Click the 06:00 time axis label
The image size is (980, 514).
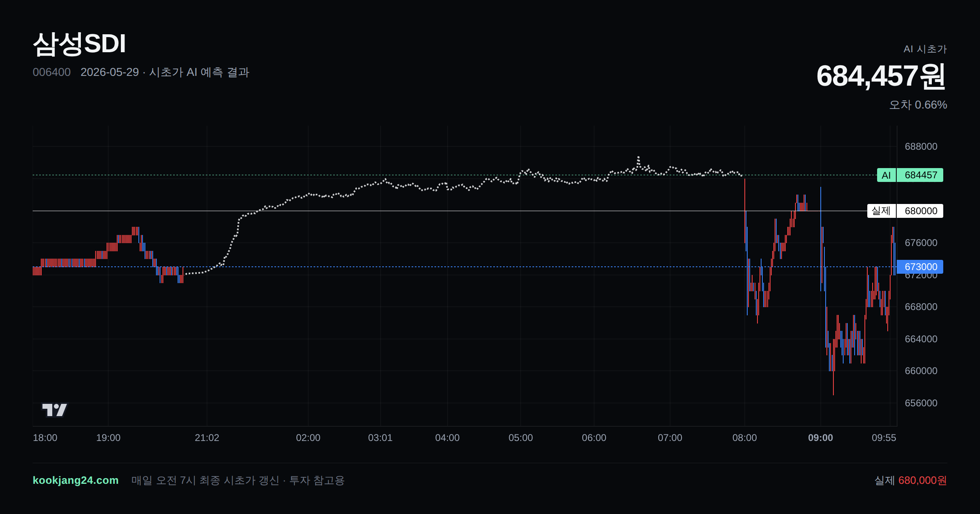594,438
